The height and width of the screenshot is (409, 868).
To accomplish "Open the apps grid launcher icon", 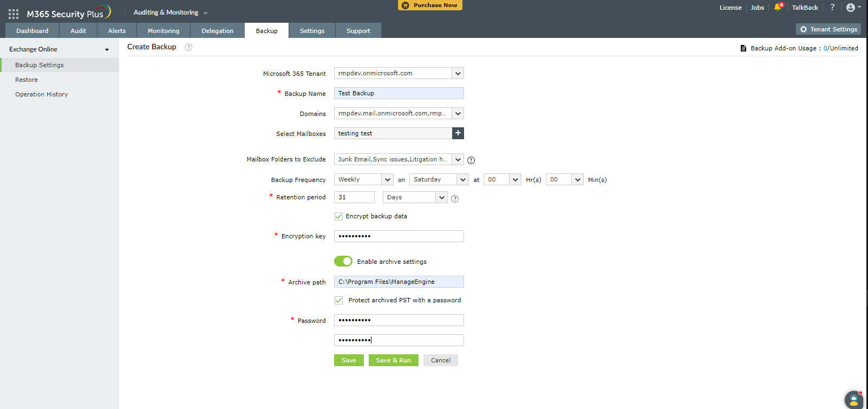I will click(14, 14).
